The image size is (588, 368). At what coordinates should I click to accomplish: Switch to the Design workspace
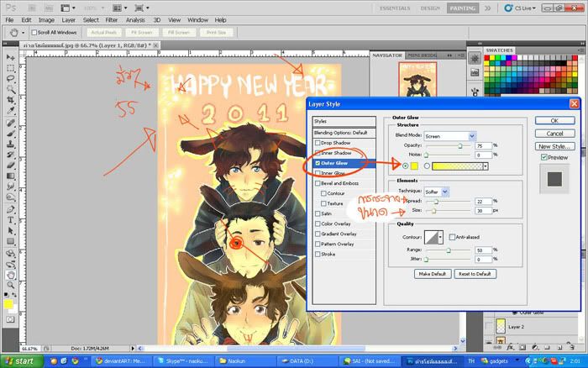point(430,7)
